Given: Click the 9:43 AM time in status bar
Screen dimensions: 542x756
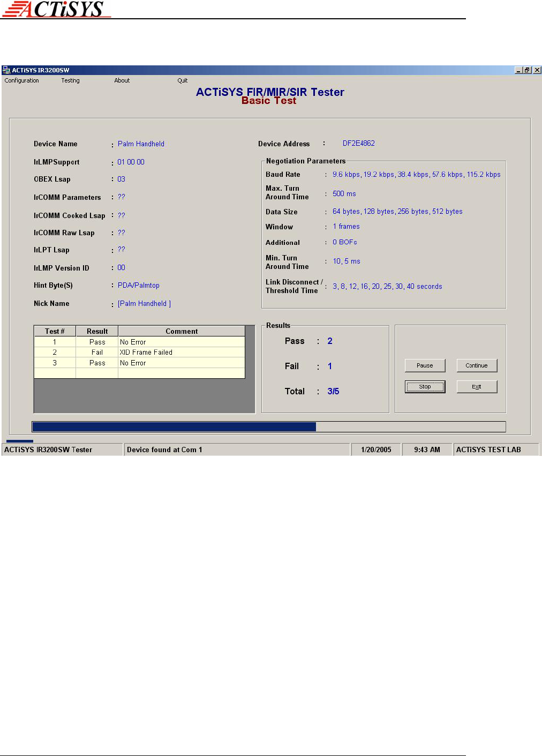Looking at the screenshot, I should coord(427,450).
